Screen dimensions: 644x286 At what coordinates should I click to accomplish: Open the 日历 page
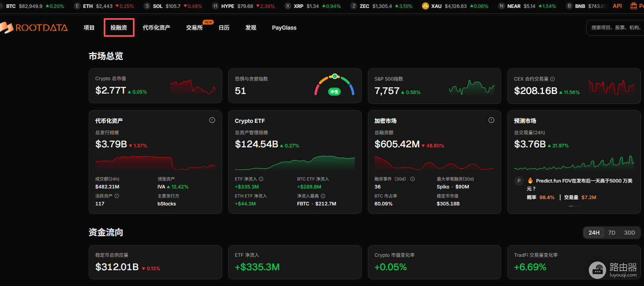pyautogui.click(x=224, y=28)
